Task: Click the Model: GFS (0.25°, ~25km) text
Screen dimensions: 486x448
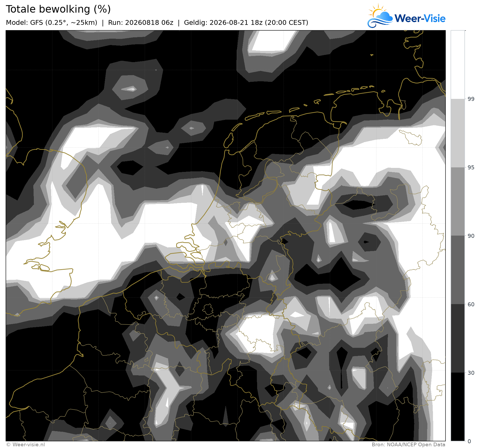Action: (51, 23)
